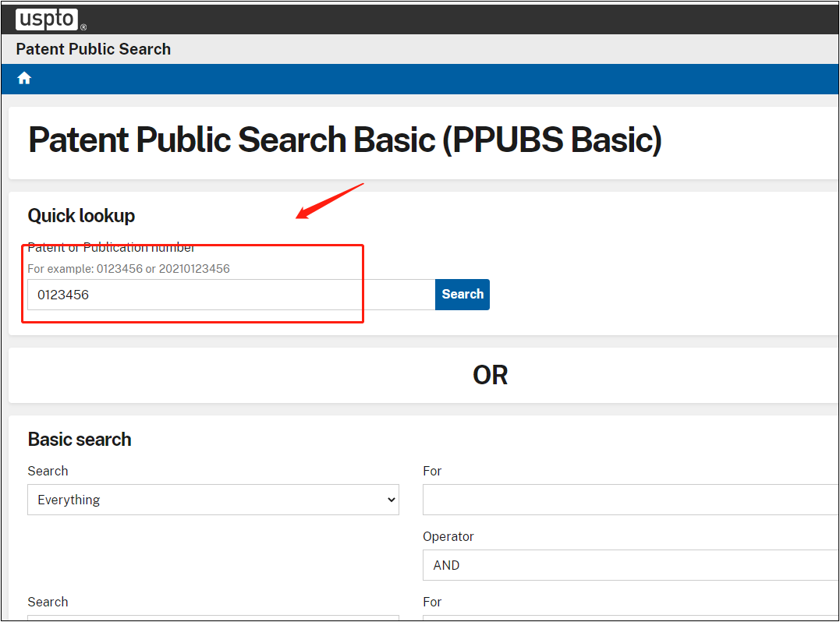Click the Search label above Everything dropdown
This screenshot has height=622, width=840.
pyautogui.click(x=48, y=471)
